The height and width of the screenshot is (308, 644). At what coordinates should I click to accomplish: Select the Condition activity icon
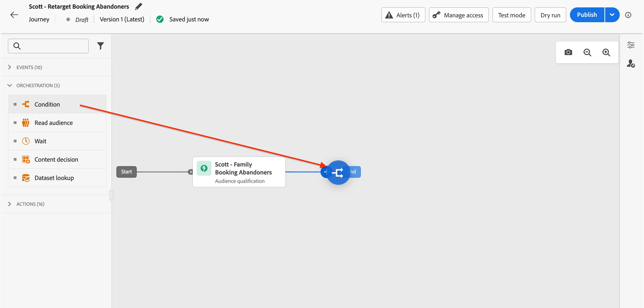tap(26, 104)
